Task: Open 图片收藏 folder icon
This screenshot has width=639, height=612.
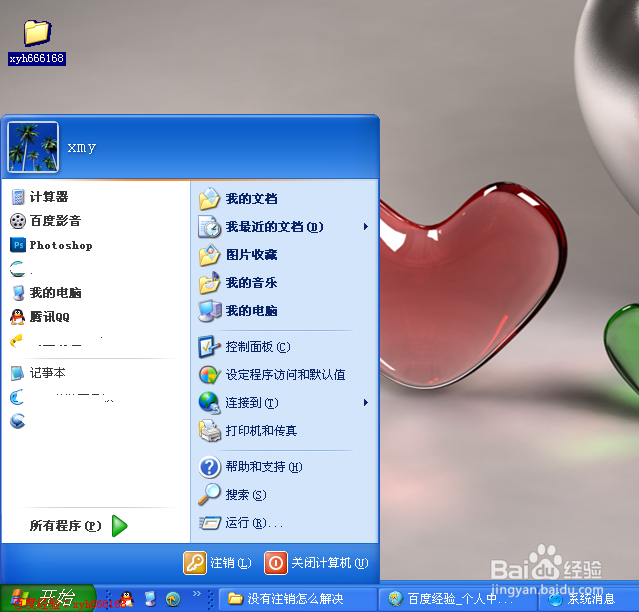Action: click(x=209, y=255)
